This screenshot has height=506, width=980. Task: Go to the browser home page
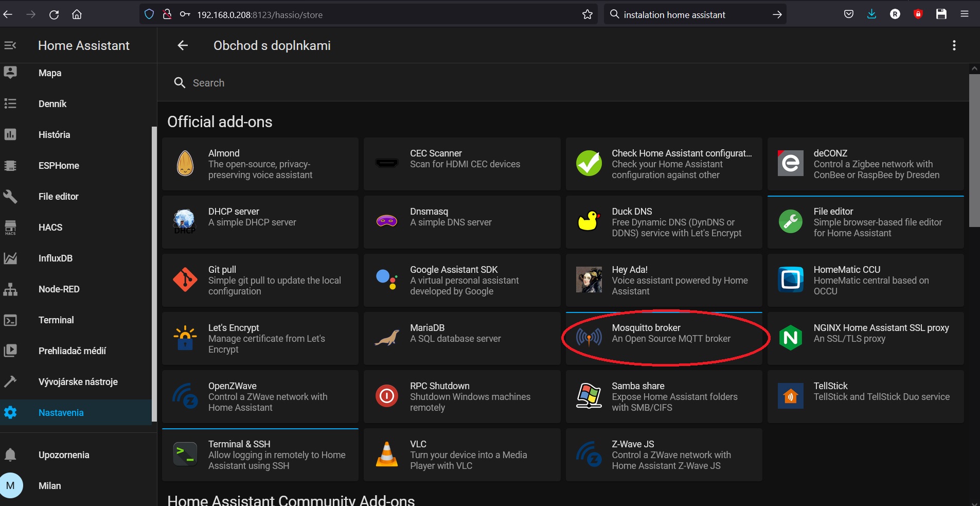pyautogui.click(x=77, y=14)
